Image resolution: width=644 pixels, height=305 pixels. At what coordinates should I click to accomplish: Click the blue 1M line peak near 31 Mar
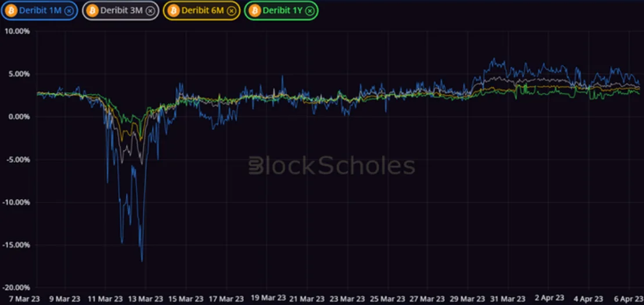(x=493, y=59)
